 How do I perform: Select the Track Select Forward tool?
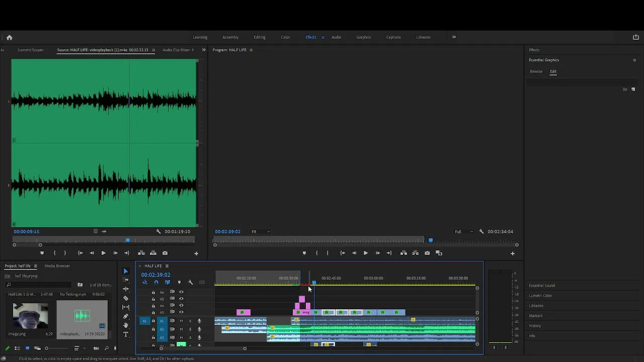[126, 280]
